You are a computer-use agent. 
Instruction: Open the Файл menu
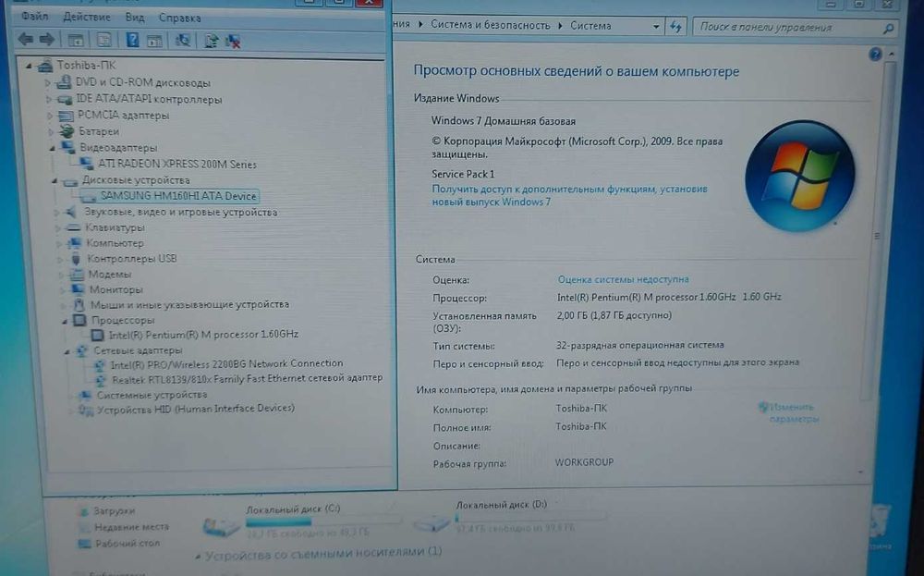pos(35,17)
